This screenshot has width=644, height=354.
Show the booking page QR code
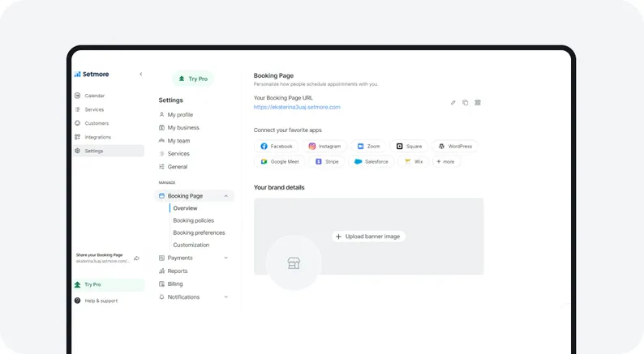click(478, 103)
